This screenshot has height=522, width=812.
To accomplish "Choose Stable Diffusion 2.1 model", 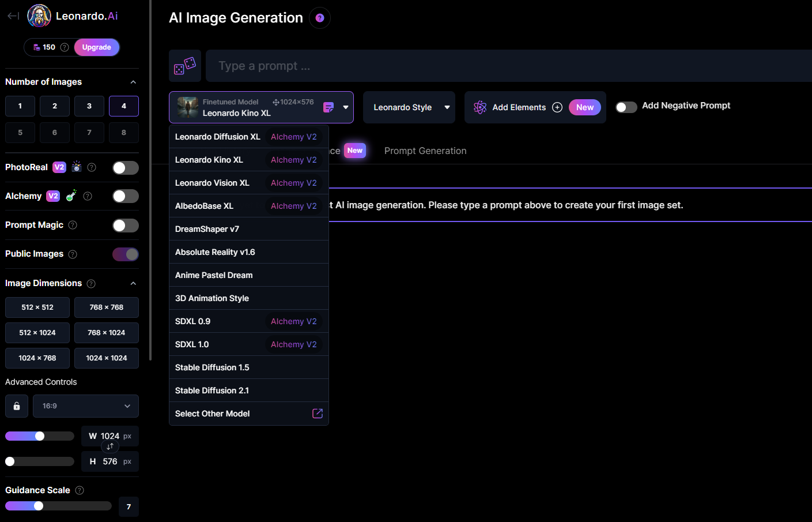I will point(249,390).
